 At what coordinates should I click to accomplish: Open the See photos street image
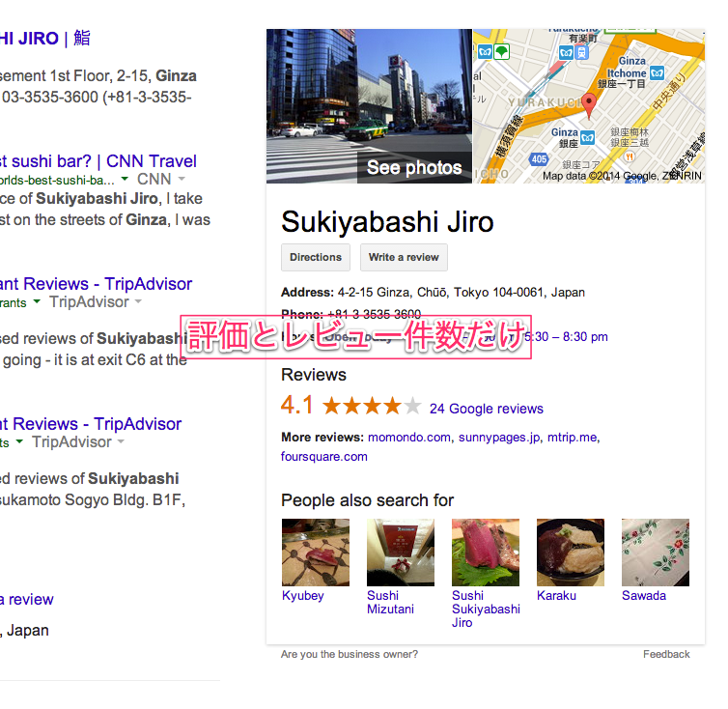tap(369, 106)
